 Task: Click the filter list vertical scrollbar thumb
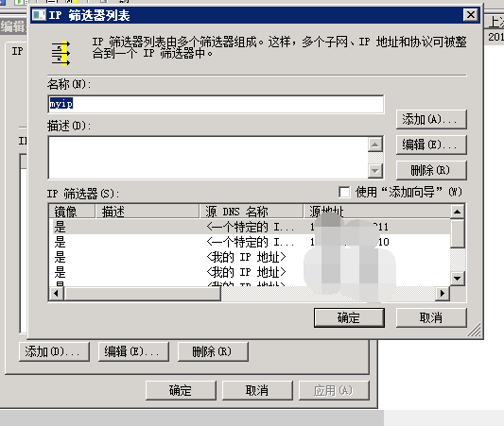pyautogui.click(x=457, y=233)
